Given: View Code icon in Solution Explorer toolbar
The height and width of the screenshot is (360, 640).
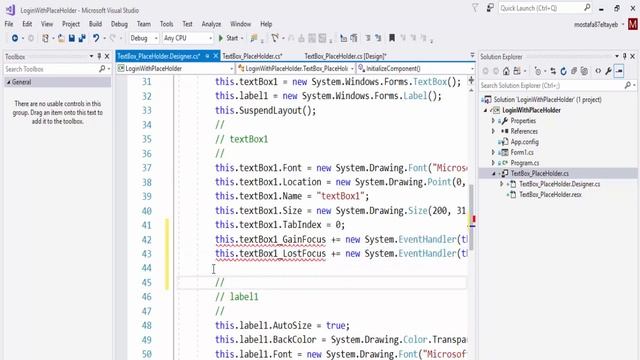Looking at the screenshot, I should (x=598, y=71).
